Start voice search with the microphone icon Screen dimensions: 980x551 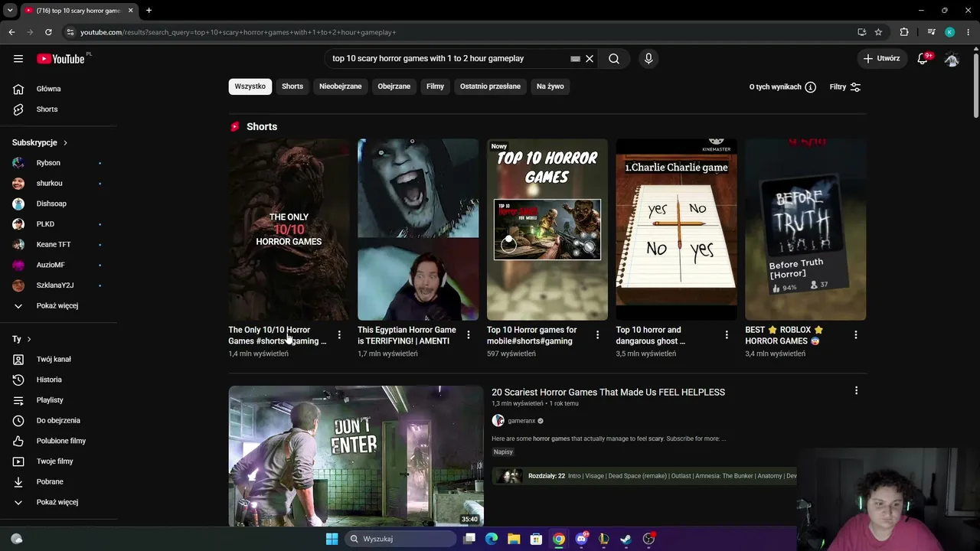pos(648,58)
